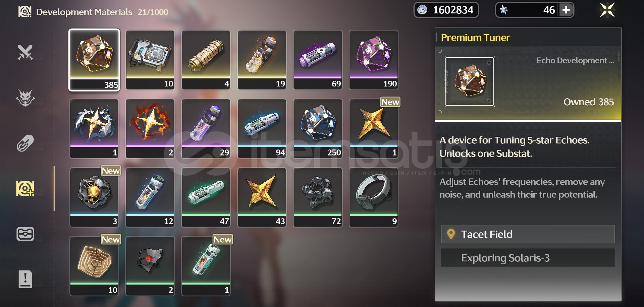Switch to the pill-shaped Supplies tab

click(x=25, y=143)
